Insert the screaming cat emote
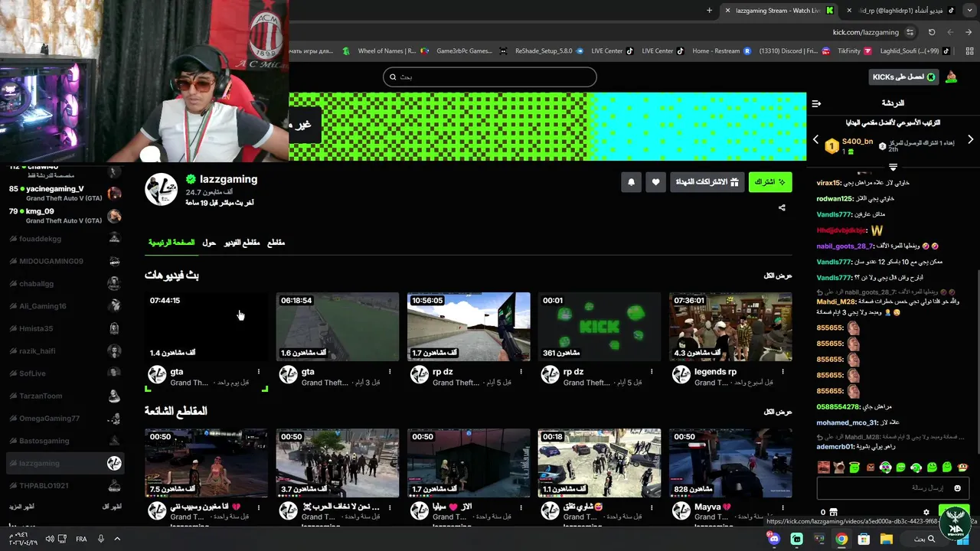This screenshot has height=551, width=980. tap(839, 467)
